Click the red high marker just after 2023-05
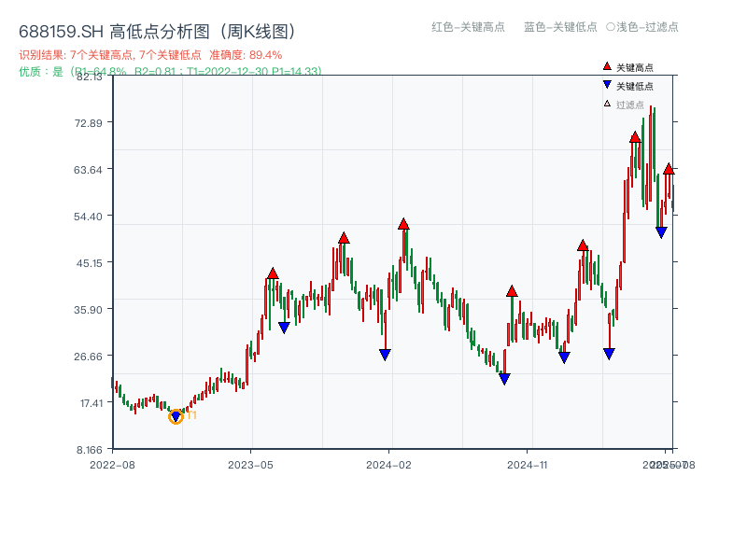The height and width of the screenshot is (560, 747). 272,273
